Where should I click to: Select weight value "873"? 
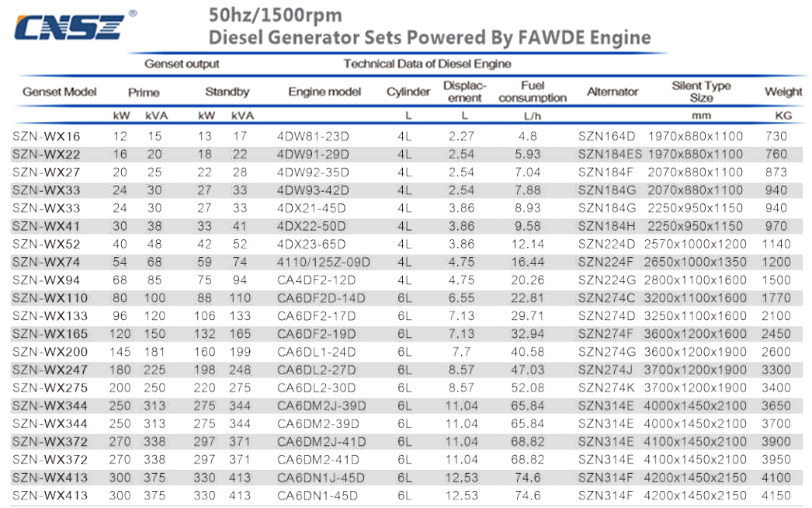(x=776, y=172)
